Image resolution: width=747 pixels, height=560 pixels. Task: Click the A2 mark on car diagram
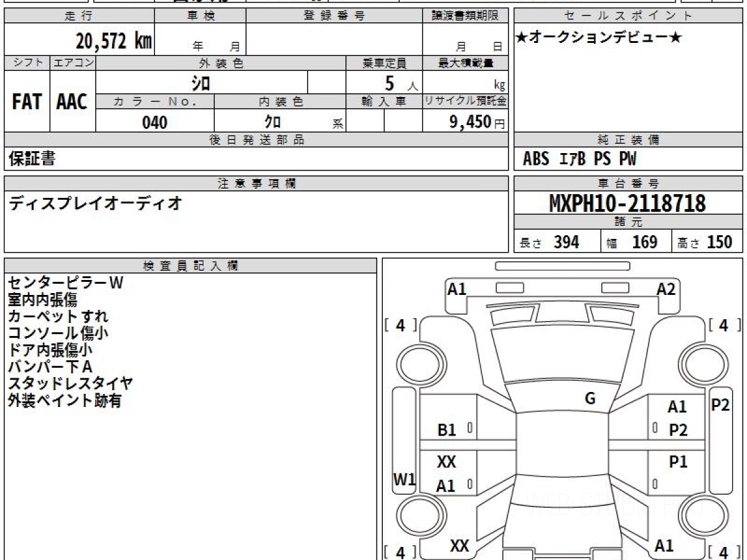click(665, 289)
